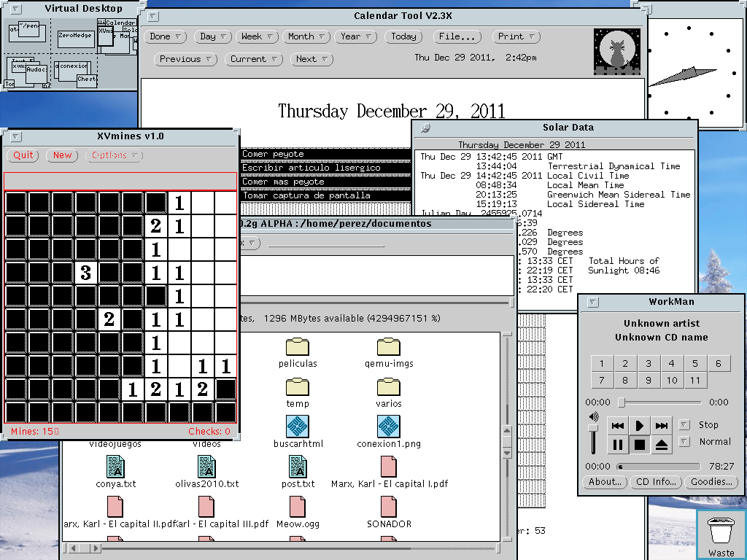Select the SONADOR file icon
Image resolution: width=747 pixels, height=560 pixels.
(389, 507)
